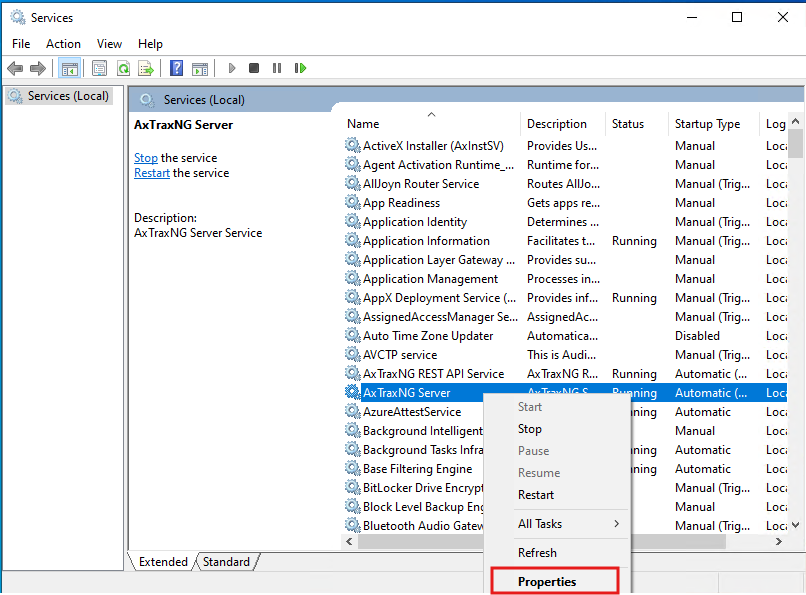Switch to the Standard tab
The image size is (806, 595).
[226, 562]
